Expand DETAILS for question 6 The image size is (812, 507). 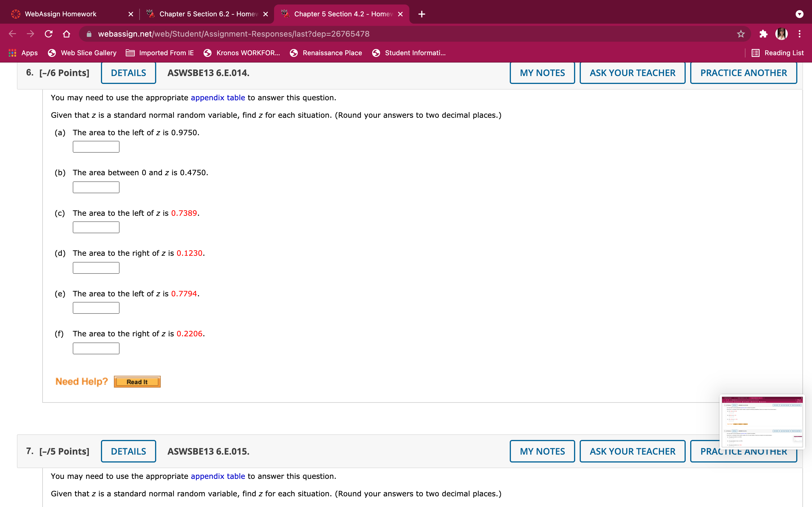[128, 73]
